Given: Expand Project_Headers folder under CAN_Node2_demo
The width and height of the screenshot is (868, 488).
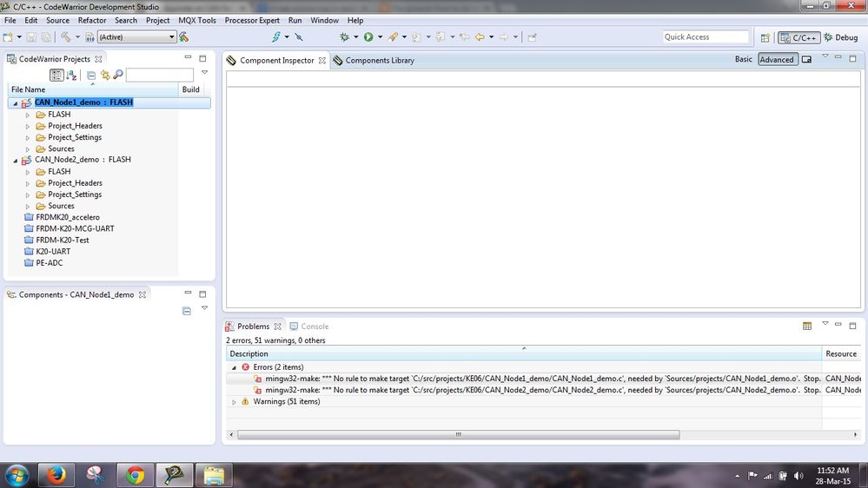Looking at the screenshot, I should point(28,184).
